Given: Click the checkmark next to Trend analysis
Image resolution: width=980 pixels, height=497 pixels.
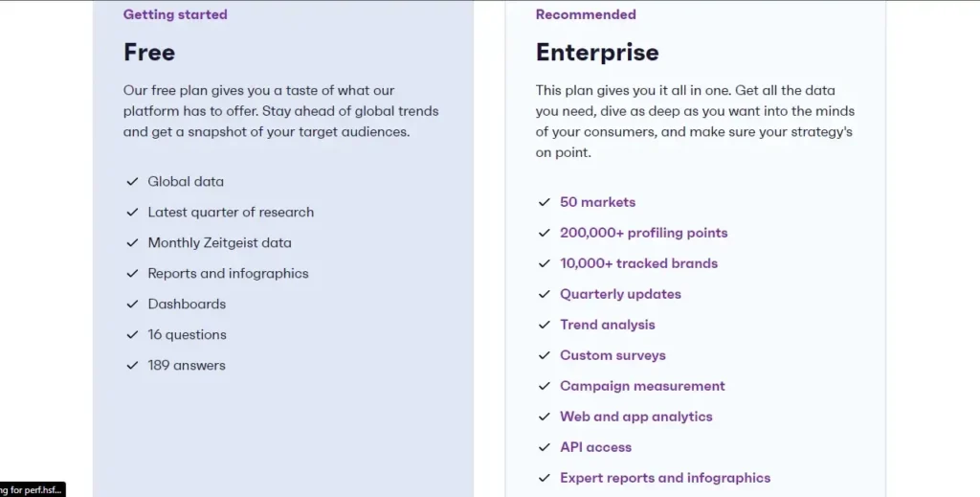Looking at the screenshot, I should [x=545, y=325].
